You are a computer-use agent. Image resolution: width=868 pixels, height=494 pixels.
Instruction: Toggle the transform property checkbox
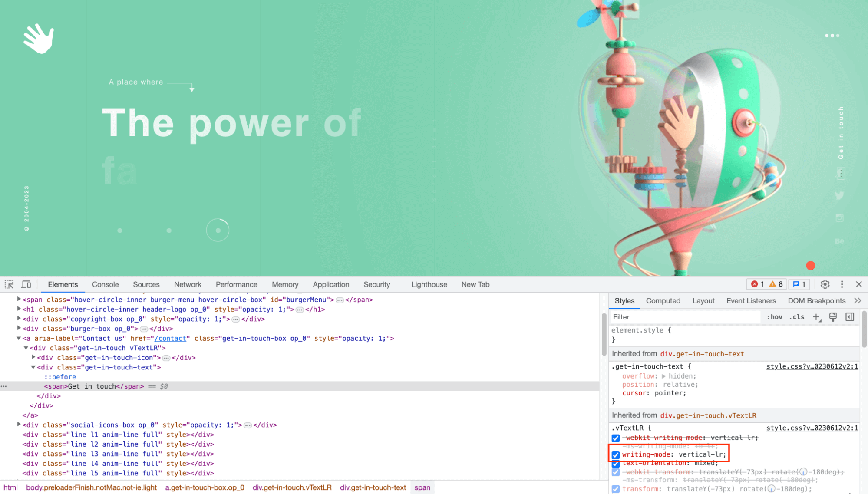[616, 489]
